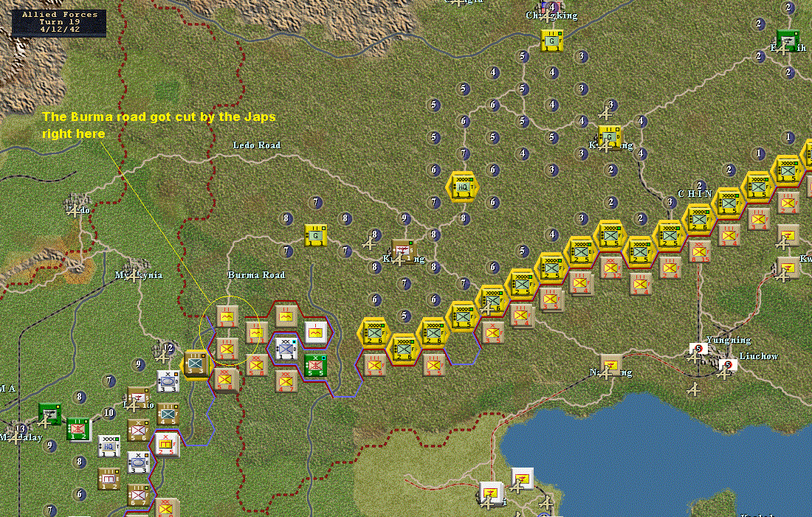Select the Japanese 4-7 division counter

pos(286,381)
